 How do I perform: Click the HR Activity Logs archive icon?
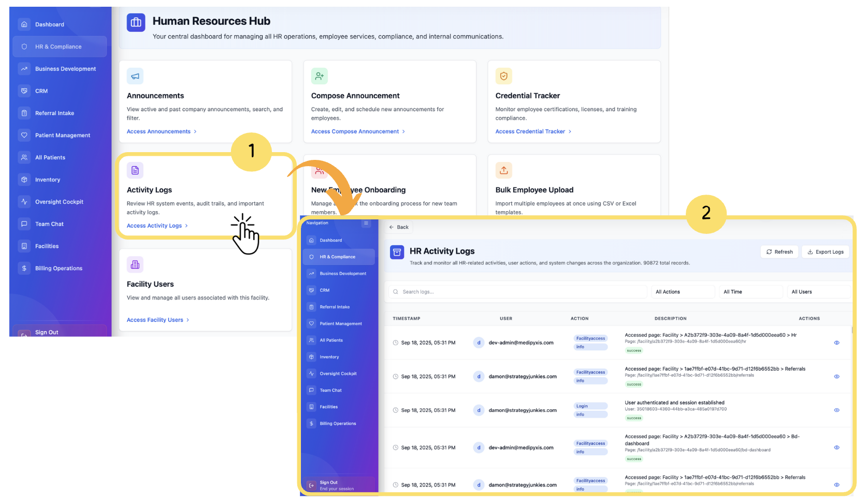tap(397, 252)
